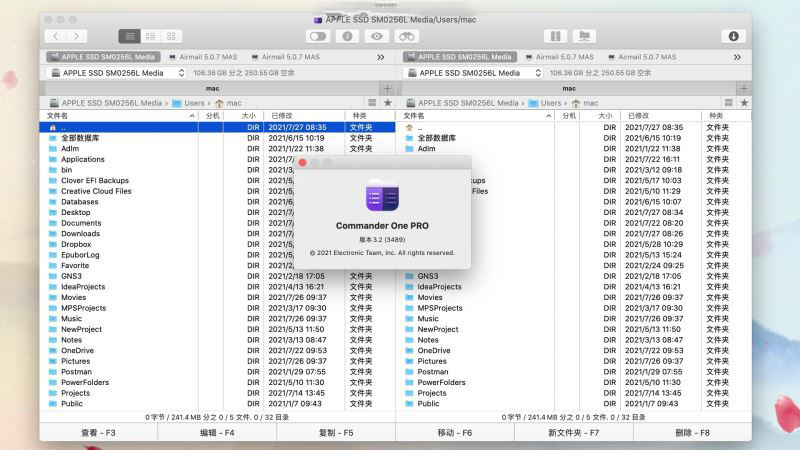
Task: Open left panel favorites star
Action: click(388, 103)
